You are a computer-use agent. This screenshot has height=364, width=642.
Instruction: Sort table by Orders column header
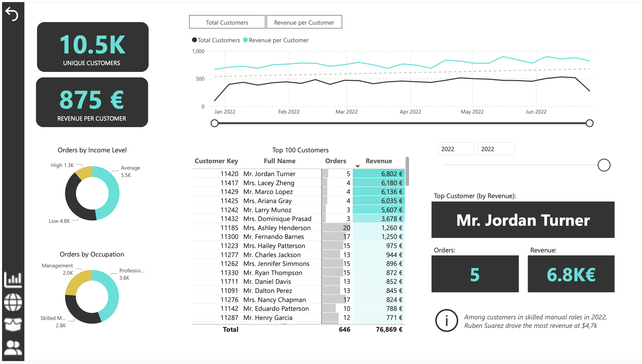(335, 161)
